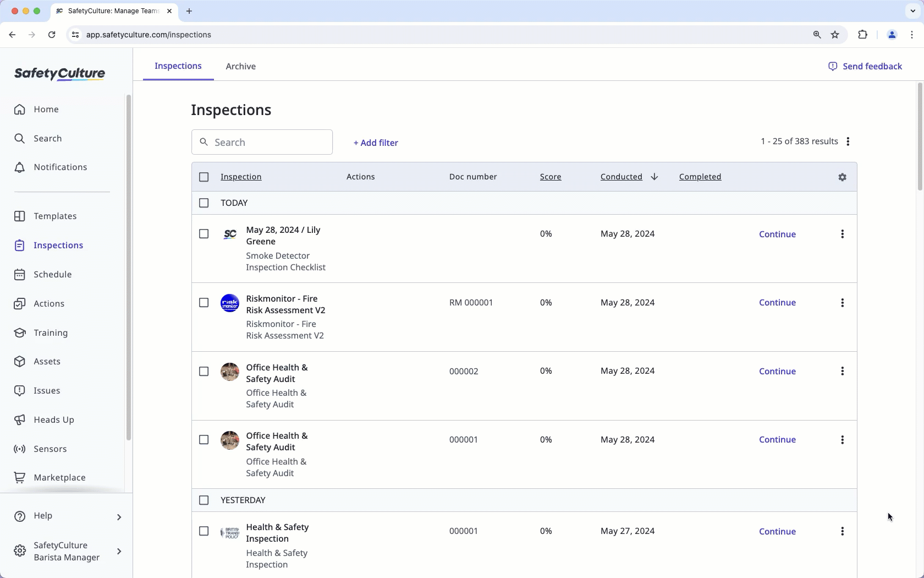This screenshot has height=578, width=924.
Task: Click the SafetyCulture logo
Action: pos(59,74)
